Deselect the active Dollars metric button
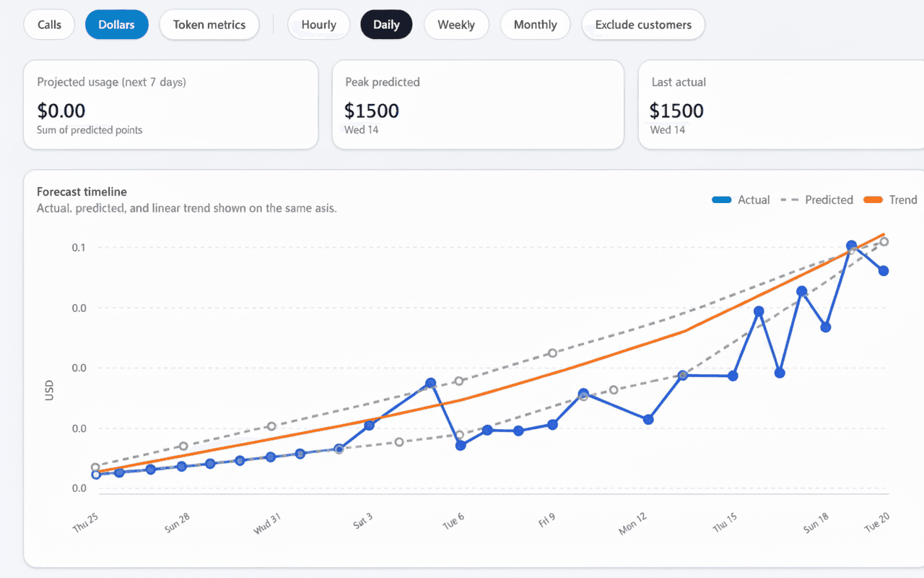Screen dimensions: 924x578 point(116,24)
